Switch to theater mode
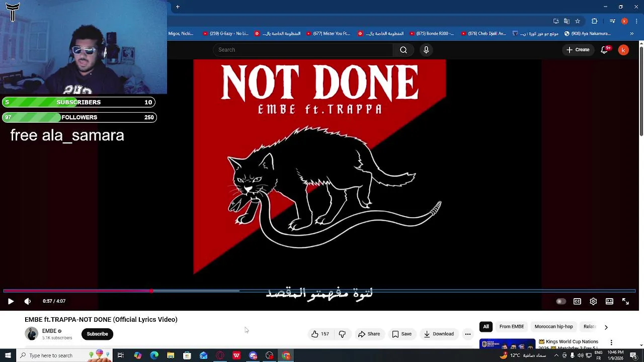This screenshot has width=644, height=362. coord(609,301)
